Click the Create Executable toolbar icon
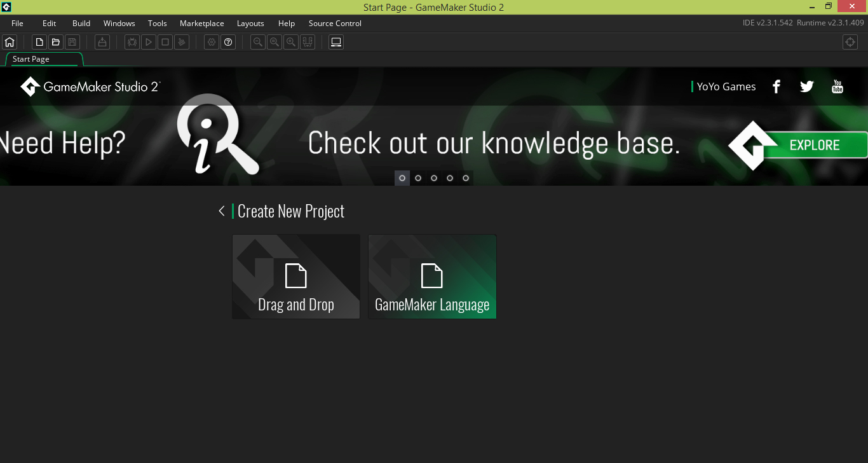 (102, 43)
